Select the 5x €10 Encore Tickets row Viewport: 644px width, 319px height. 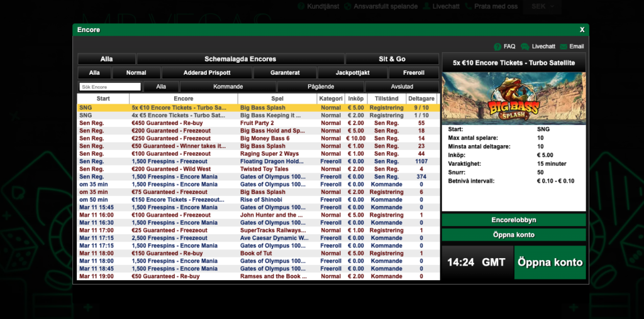point(258,108)
